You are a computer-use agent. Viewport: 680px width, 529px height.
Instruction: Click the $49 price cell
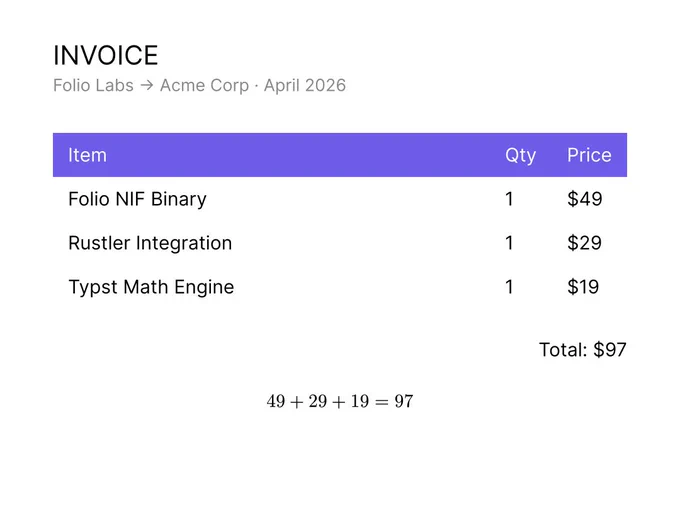pos(585,199)
